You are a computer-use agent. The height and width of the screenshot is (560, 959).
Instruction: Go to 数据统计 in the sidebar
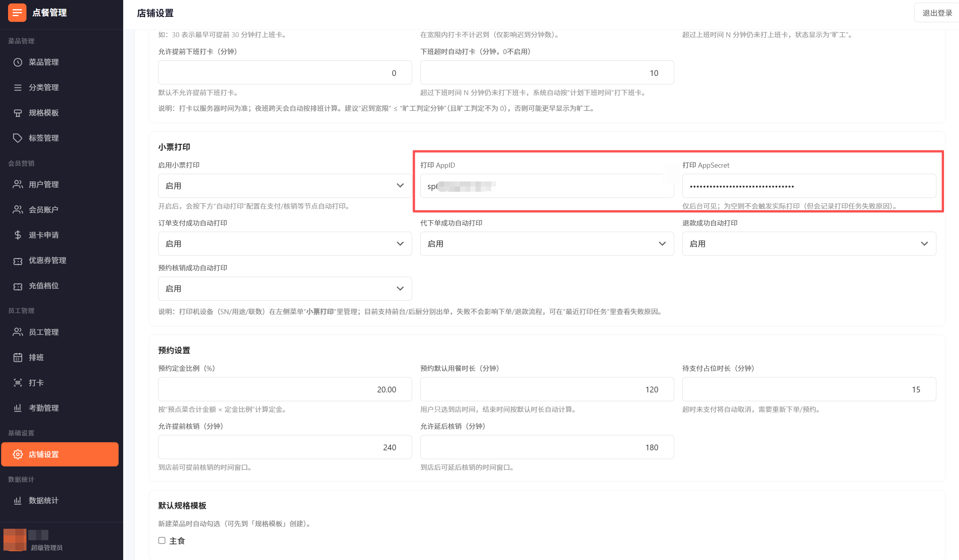click(44, 501)
